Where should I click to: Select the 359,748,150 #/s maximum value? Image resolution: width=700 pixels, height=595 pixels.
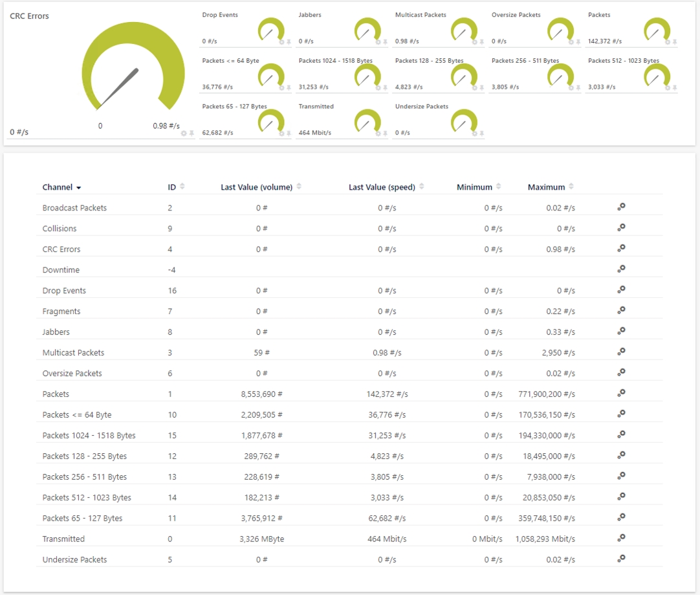(x=547, y=518)
